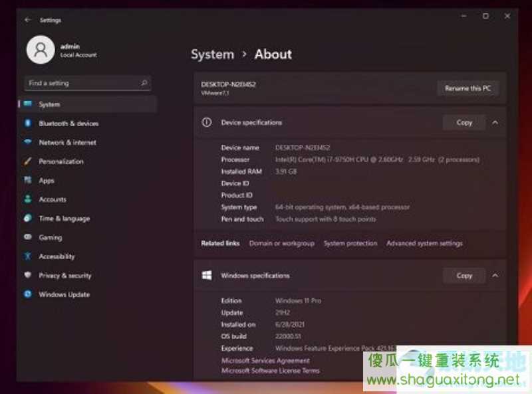Open System protection link
The image size is (532, 394).
(x=350, y=243)
